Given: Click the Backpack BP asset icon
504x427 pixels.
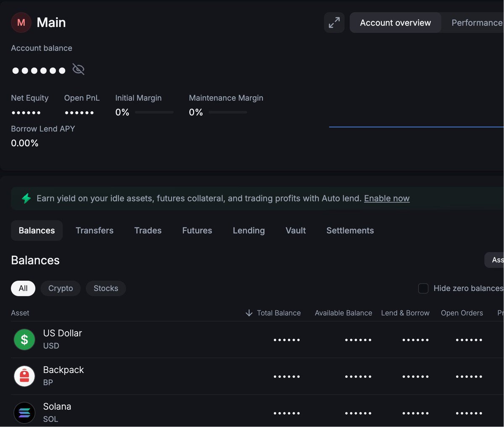Looking at the screenshot, I should click(x=24, y=376).
